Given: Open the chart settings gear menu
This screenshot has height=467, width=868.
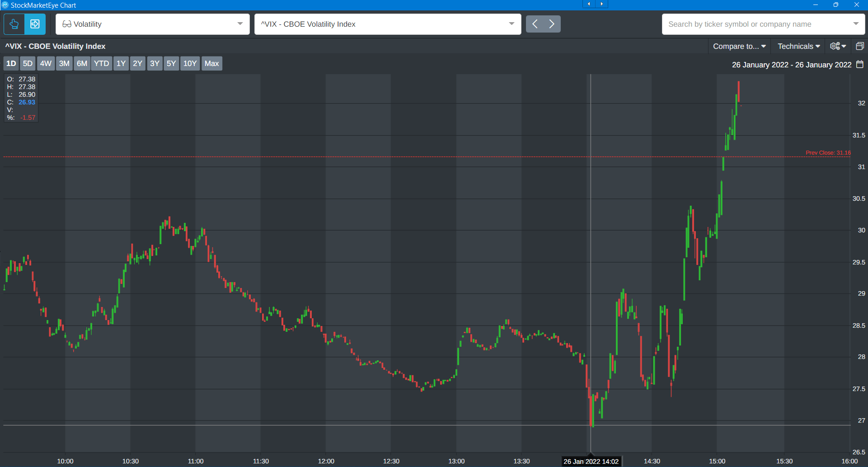Looking at the screenshot, I should pos(838,46).
